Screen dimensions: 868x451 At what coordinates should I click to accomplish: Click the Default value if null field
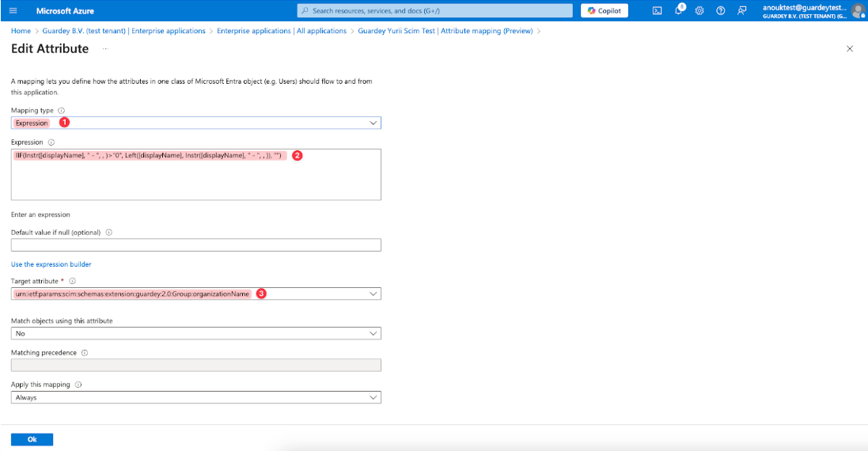click(196, 245)
